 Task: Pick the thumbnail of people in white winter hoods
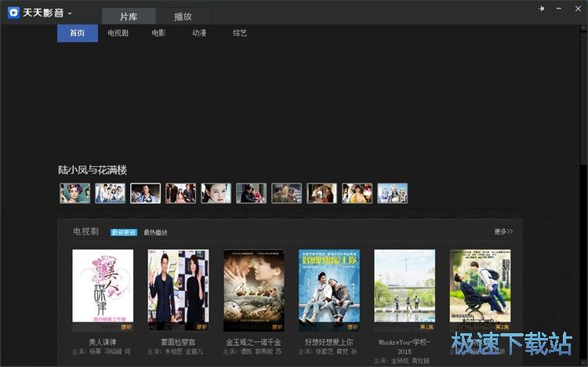392,193
